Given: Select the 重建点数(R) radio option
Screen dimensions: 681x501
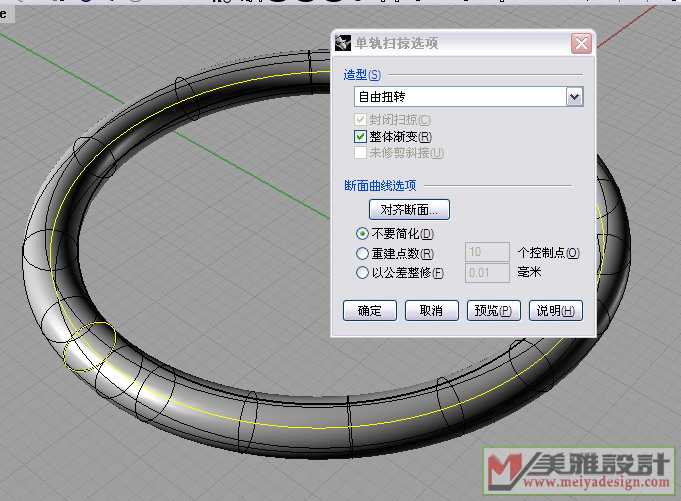Looking at the screenshot, I should coord(362,253).
